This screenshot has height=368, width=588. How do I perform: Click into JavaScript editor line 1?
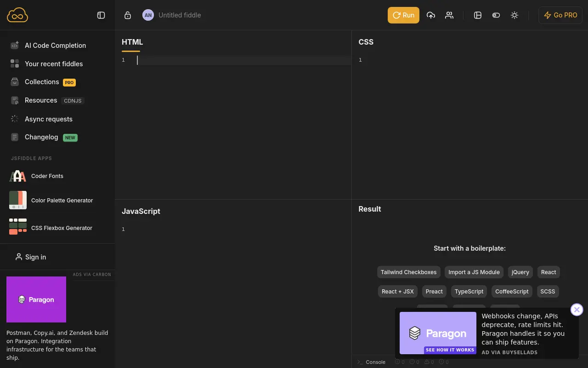coord(243,229)
